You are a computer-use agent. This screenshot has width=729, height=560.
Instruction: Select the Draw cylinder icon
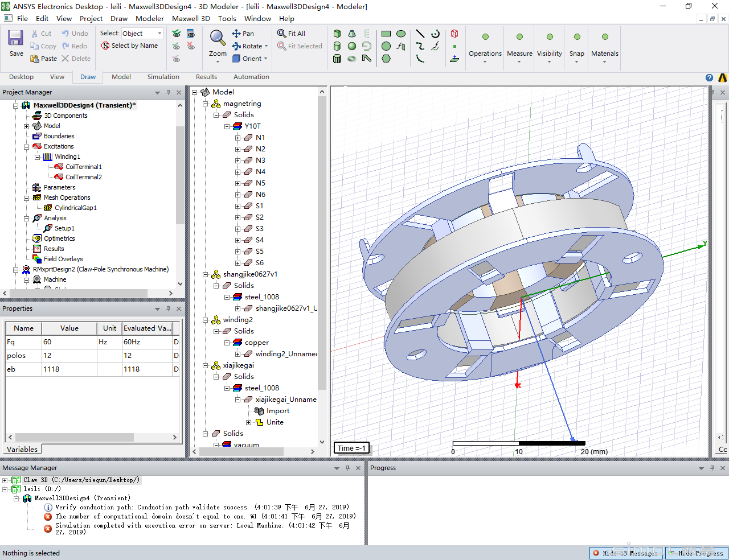(x=337, y=46)
